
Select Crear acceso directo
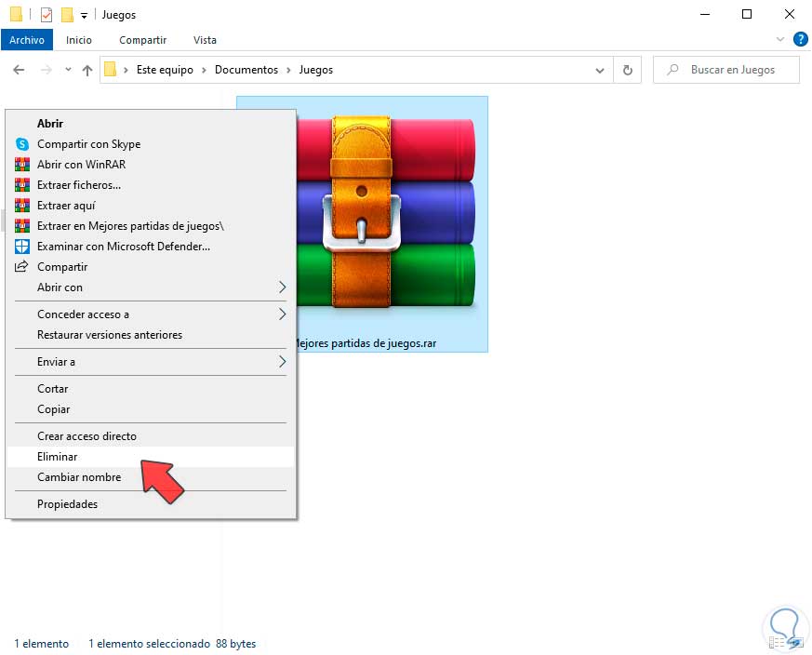151,436
